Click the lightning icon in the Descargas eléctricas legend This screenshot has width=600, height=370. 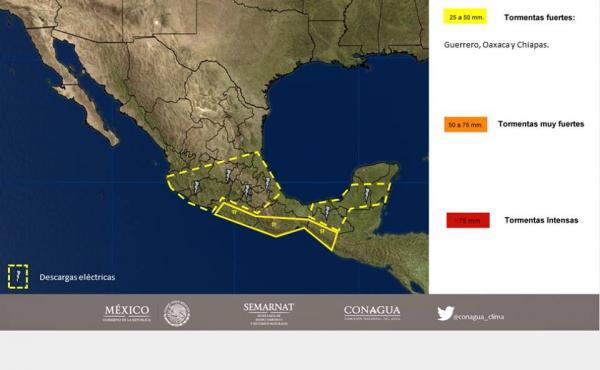(x=18, y=276)
